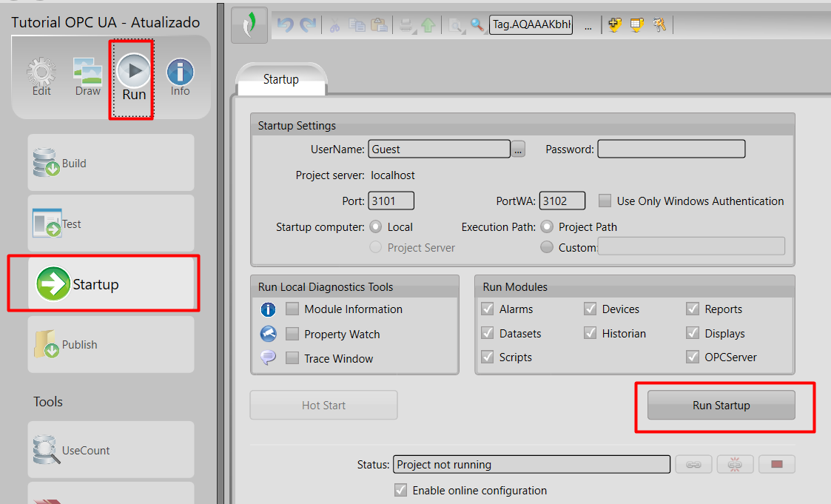Select the Custom execution path option

547,247
